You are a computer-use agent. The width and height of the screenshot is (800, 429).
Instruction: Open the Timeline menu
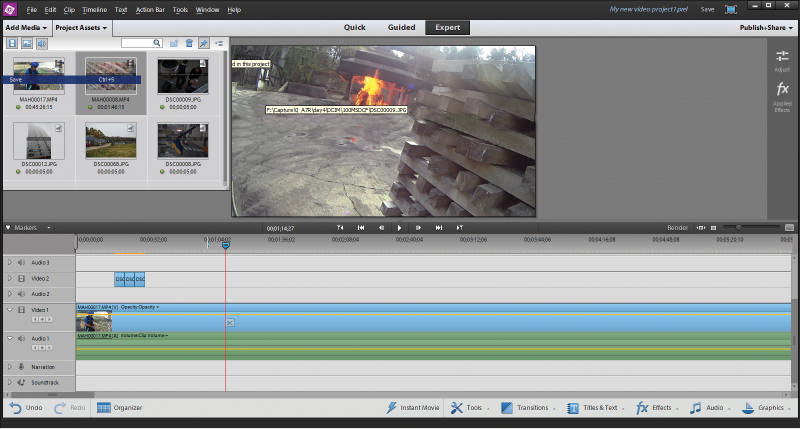[94, 10]
